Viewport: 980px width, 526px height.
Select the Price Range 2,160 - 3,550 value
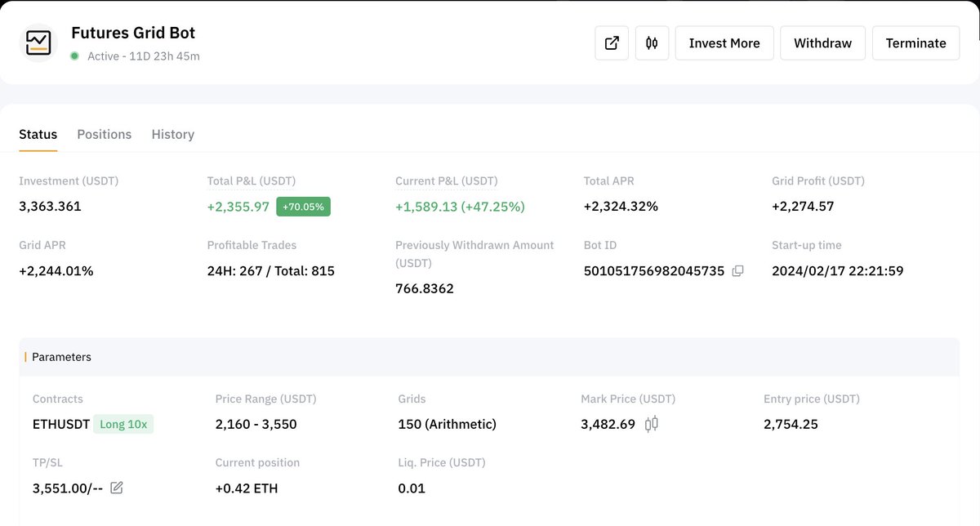coord(255,424)
